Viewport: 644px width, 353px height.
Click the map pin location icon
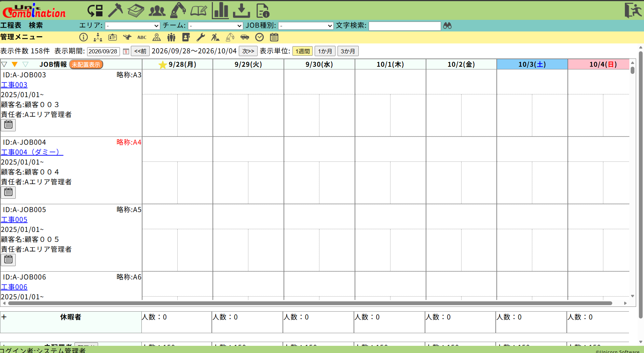pos(156,37)
